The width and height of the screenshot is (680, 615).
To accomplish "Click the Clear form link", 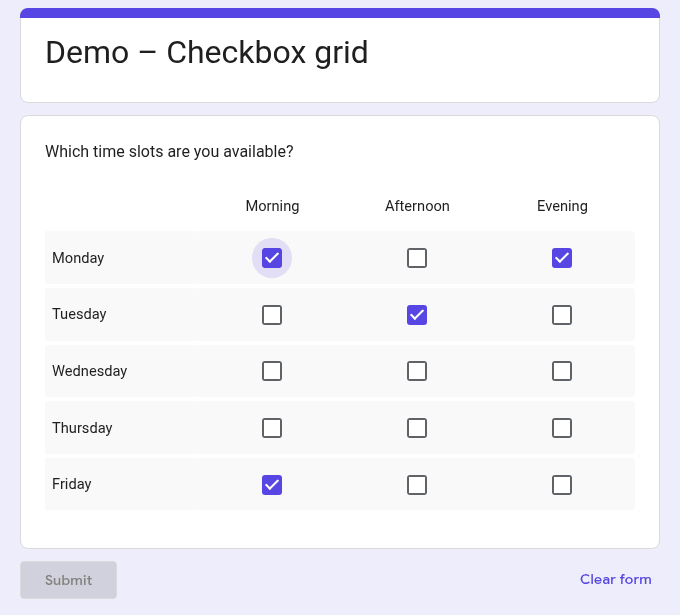I will [615, 579].
